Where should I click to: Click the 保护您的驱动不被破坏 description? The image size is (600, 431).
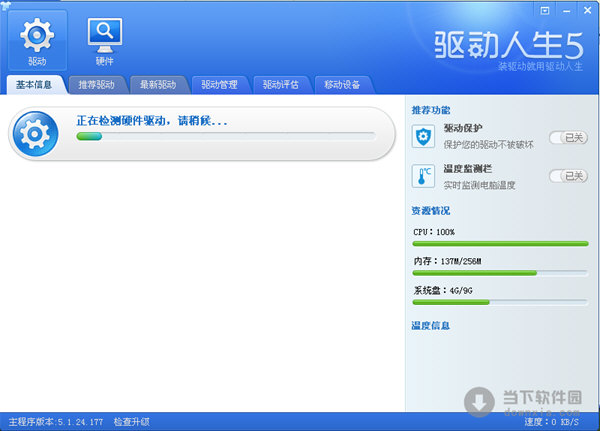click(x=489, y=145)
